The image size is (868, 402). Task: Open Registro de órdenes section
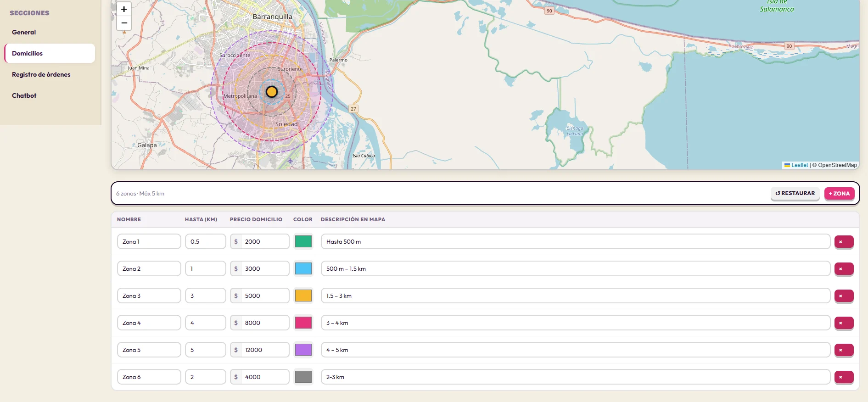click(50, 74)
